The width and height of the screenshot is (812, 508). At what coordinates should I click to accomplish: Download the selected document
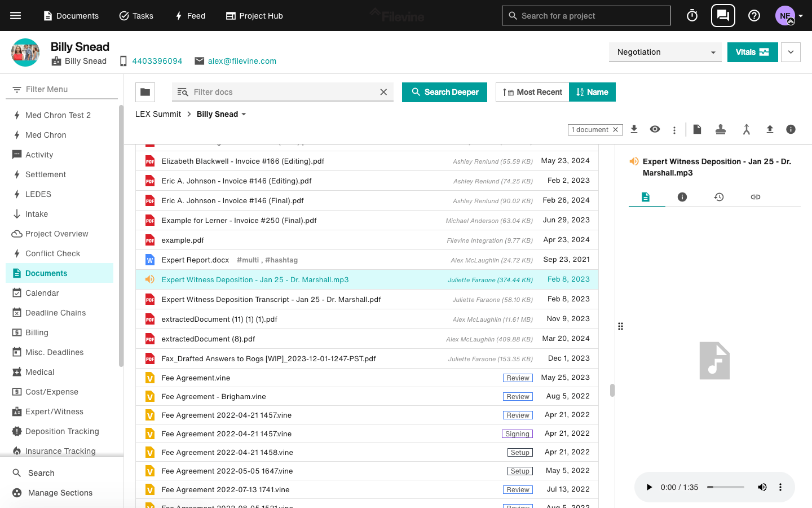pos(634,129)
